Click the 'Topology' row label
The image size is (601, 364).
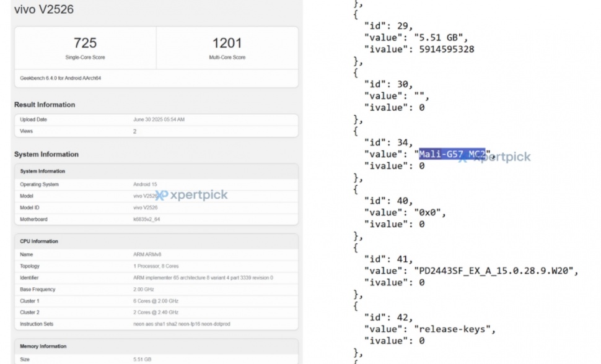(x=30, y=266)
